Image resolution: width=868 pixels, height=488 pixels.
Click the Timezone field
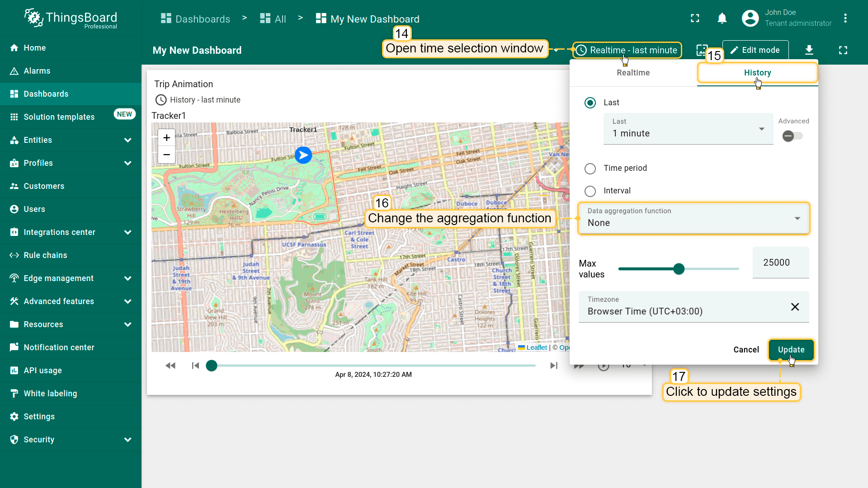tap(693, 307)
